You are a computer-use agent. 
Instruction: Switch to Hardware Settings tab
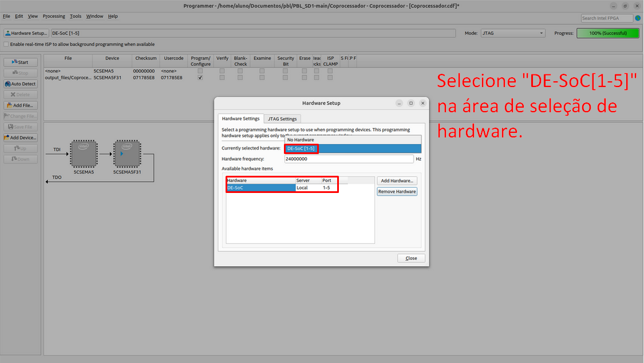point(240,119)
